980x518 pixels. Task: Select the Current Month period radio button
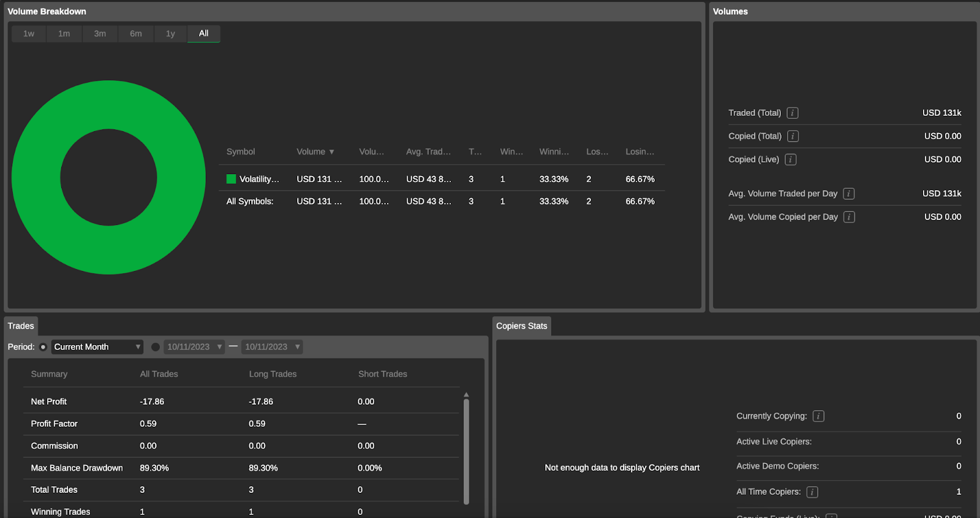tap(43, 347)
